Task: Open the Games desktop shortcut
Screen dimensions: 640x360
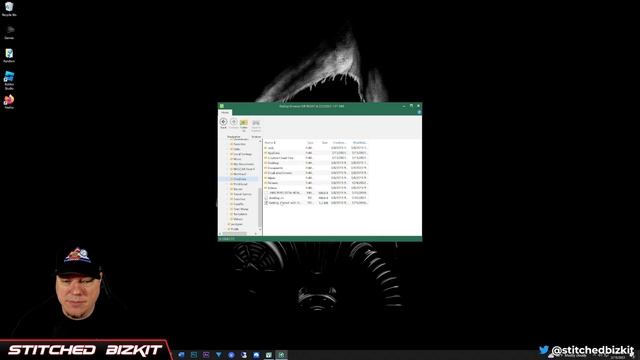Action: [9, 32]
